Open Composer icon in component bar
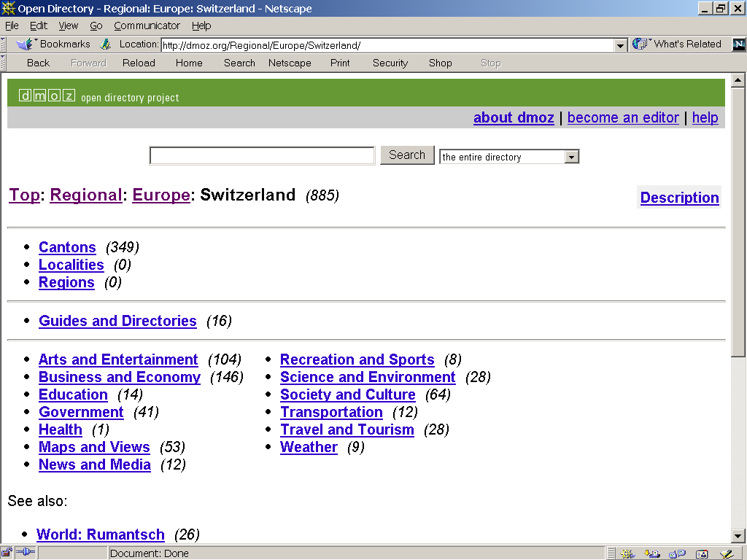The height and width of the screenshot is (560, 747). tap(727, 553)
